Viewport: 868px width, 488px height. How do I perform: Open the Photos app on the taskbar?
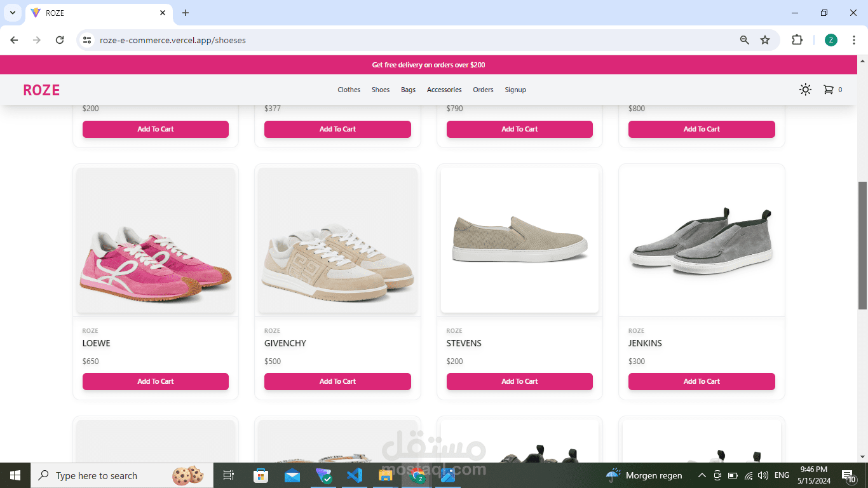[447, 475]
